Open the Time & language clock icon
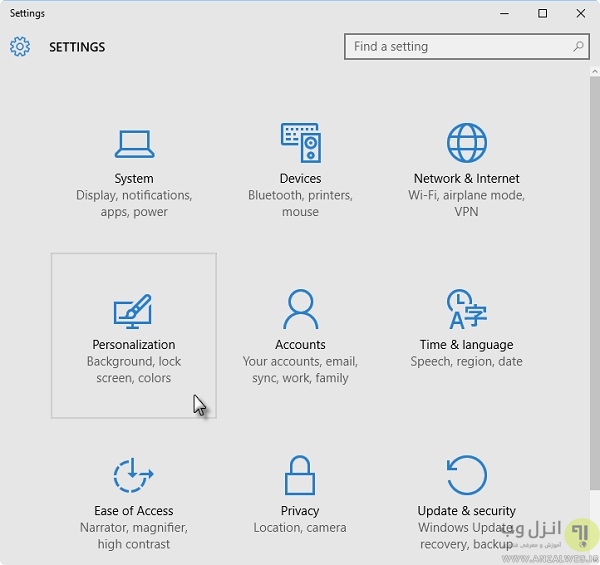600x565 pixels. coord(466,310)
